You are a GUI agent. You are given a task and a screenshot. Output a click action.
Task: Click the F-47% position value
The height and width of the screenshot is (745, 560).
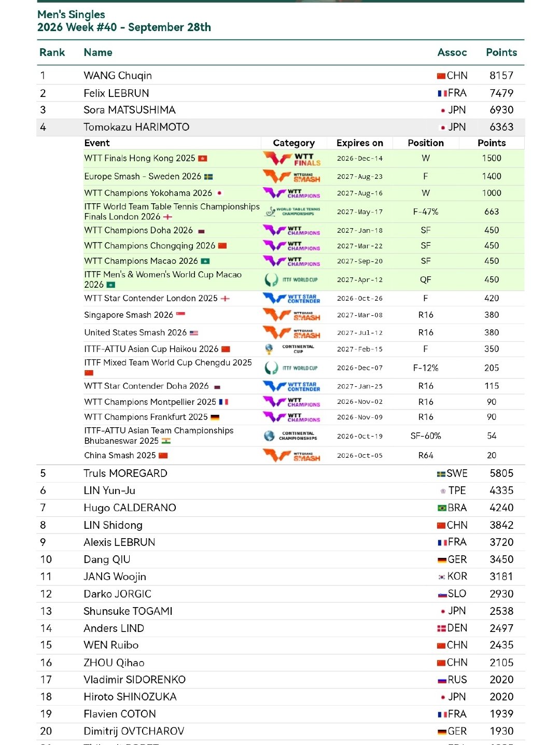coord(426,212)
